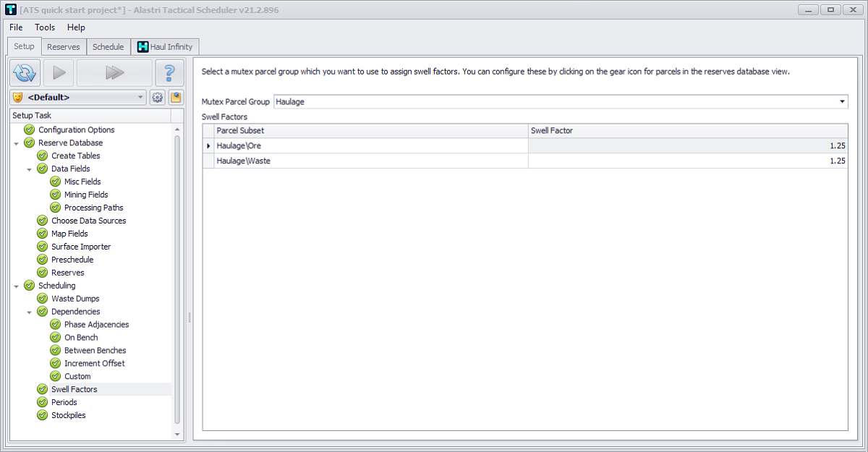
Task: Click green check icon next to Mining Fields
Action: coord(56,195)
